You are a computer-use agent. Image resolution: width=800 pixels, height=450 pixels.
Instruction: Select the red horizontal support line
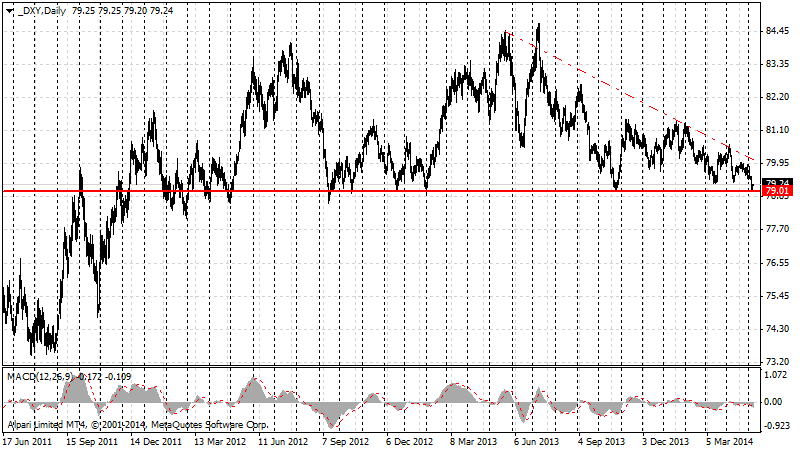tap(300, 190)
